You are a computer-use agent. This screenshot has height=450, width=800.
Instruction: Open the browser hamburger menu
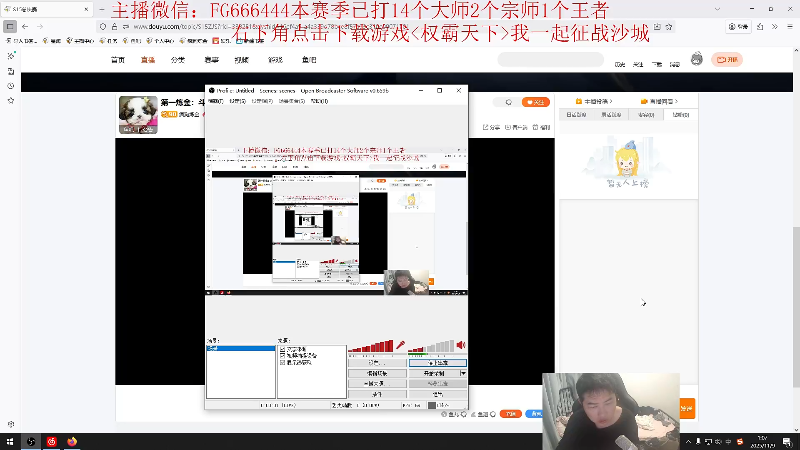pyautogui.click(x=790, y=27)
